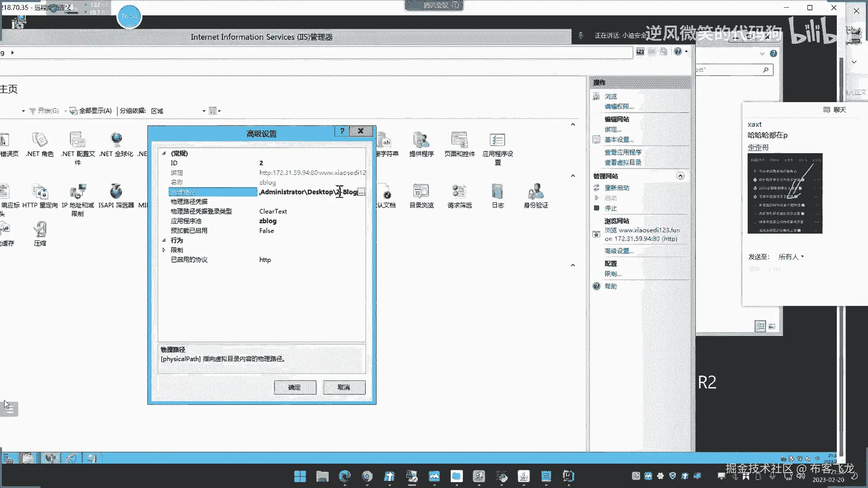Open the 目录浏览 feature icon
Screen dimensions: 868x488
click(x=421, y=196)
